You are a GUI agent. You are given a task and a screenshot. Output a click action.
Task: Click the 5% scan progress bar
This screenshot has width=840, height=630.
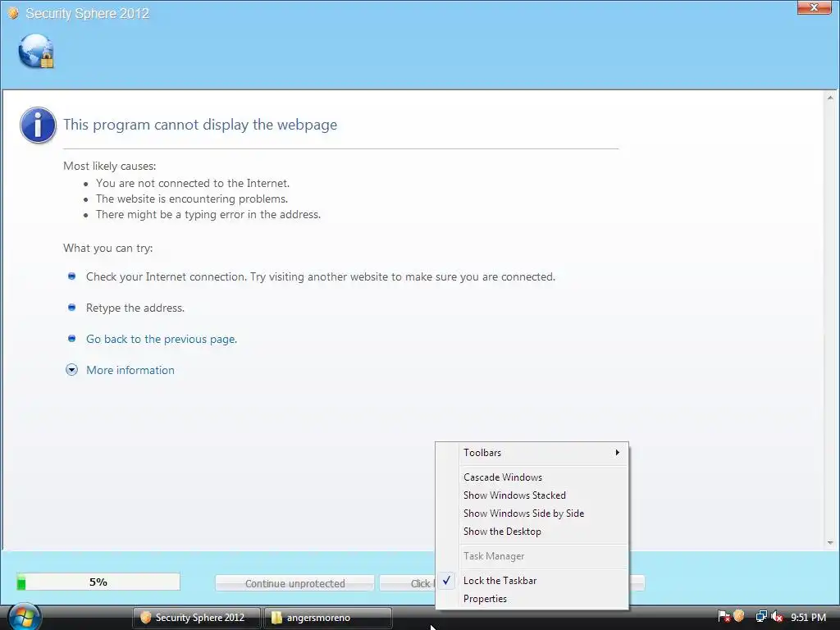tap(98, 582)
